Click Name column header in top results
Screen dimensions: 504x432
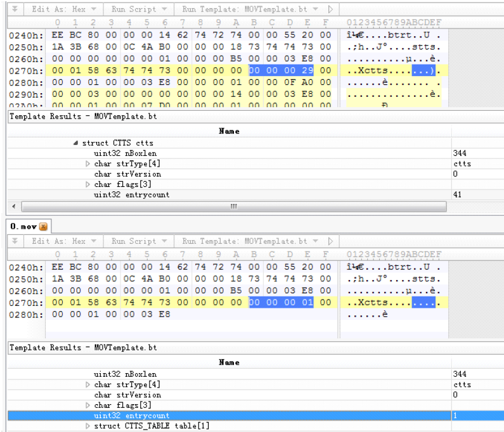229,131
